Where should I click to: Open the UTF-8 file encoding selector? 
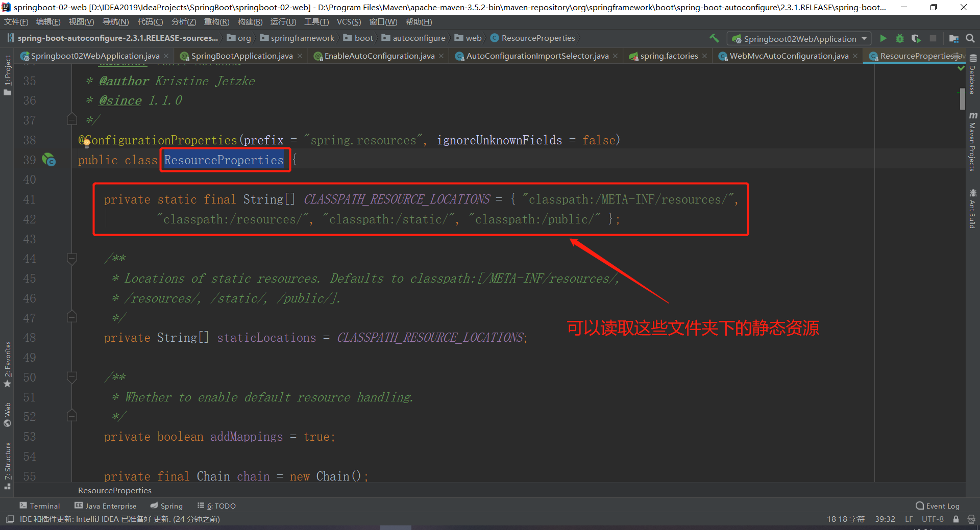point(933,519)
